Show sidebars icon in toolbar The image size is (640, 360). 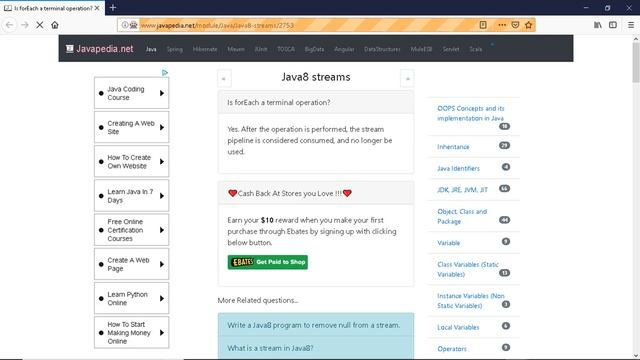[x=613, y=25]
